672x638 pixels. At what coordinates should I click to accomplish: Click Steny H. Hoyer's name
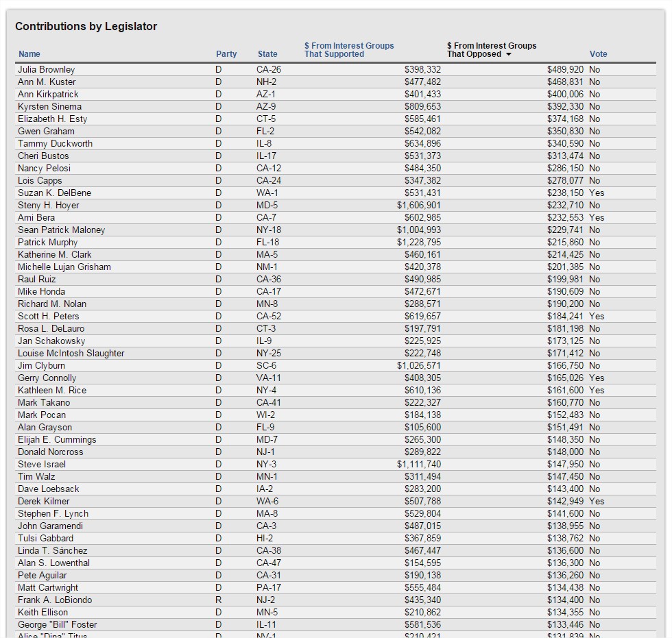(49, 205)
